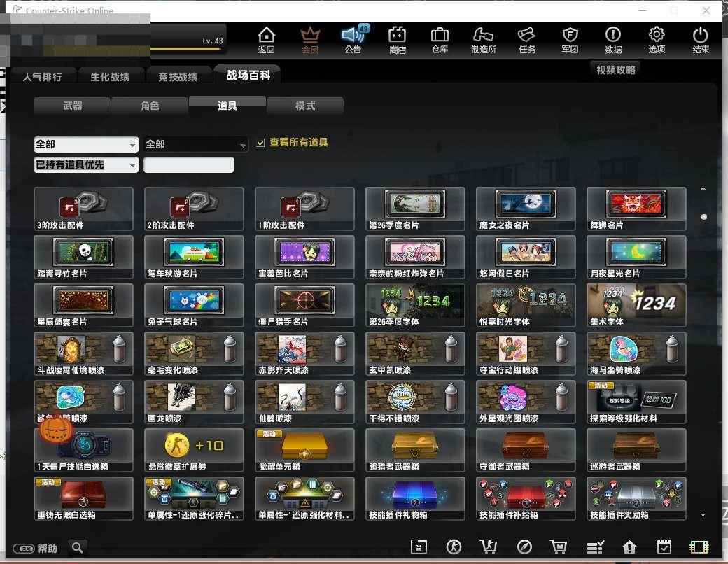Viewport: 728px width, 564px height.
Task: Select the 美术字体 item card
Action: (636, 306)
